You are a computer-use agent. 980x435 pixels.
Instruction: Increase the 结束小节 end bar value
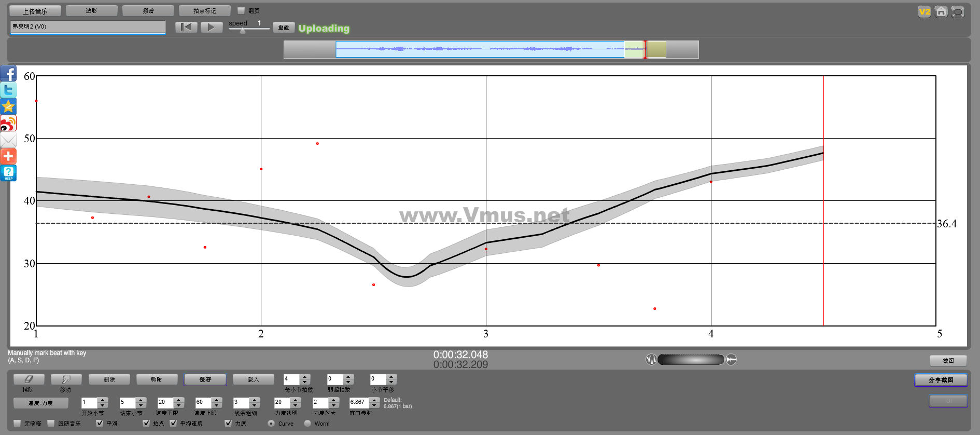141,400
